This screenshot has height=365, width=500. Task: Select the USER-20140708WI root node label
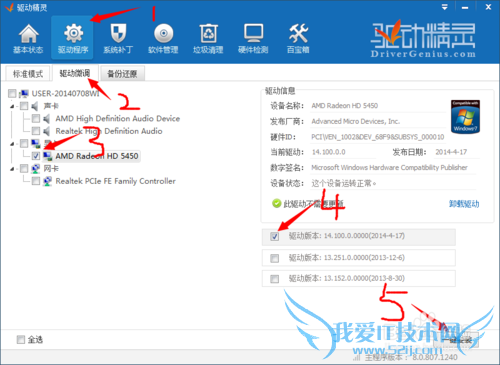(65, 94)
